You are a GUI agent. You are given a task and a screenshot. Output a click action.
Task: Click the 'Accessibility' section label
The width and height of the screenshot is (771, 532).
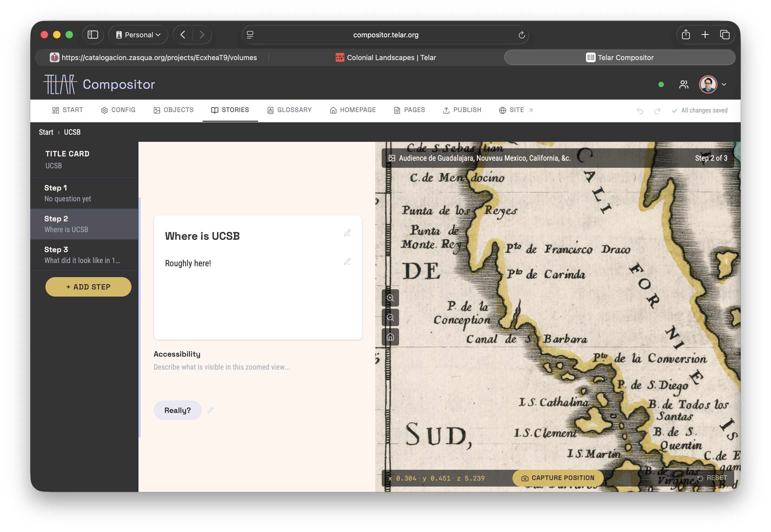pos(177,354)
